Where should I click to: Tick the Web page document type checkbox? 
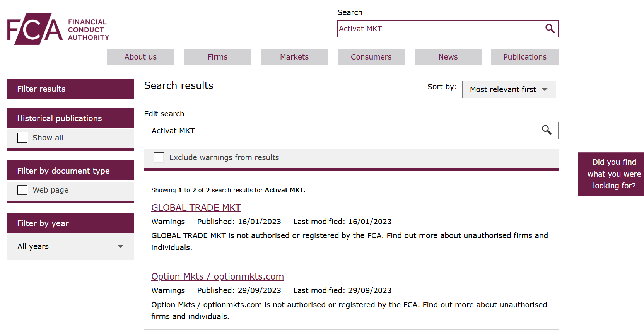(22, 190)
